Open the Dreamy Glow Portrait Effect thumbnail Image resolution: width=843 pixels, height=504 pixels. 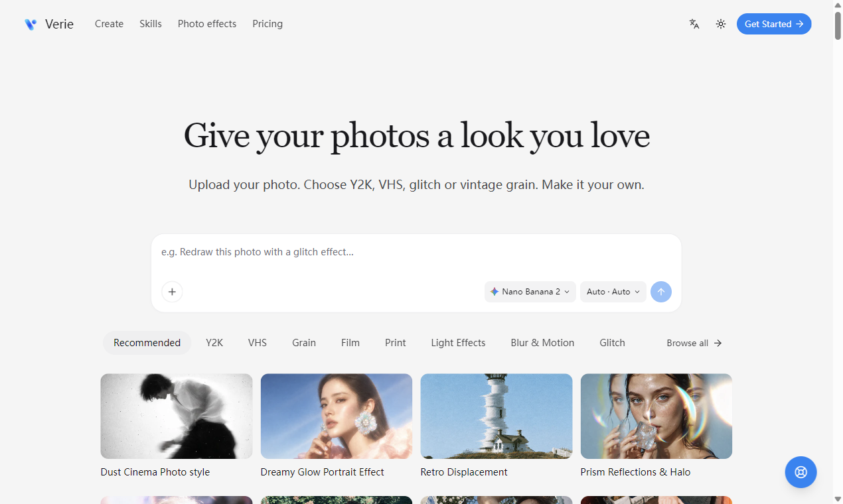tap(337, 416)
